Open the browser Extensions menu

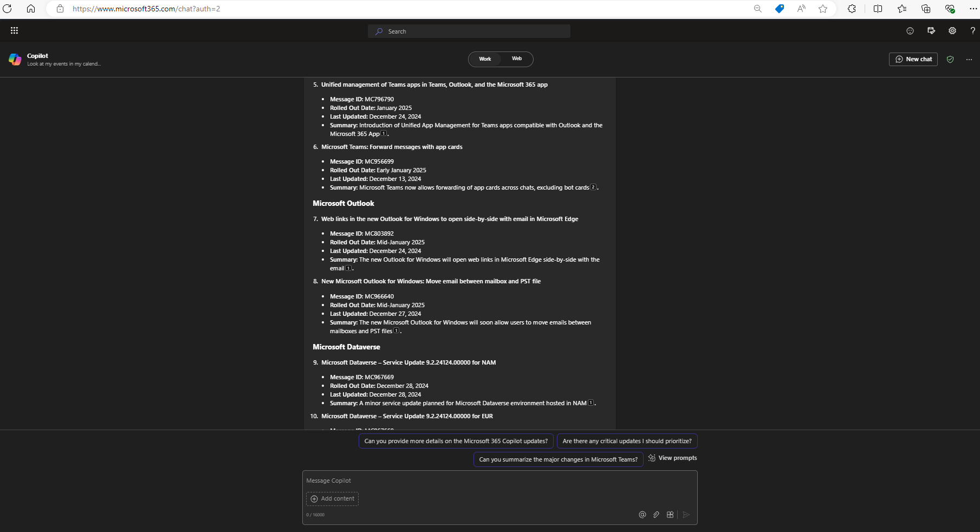point(852,9)
